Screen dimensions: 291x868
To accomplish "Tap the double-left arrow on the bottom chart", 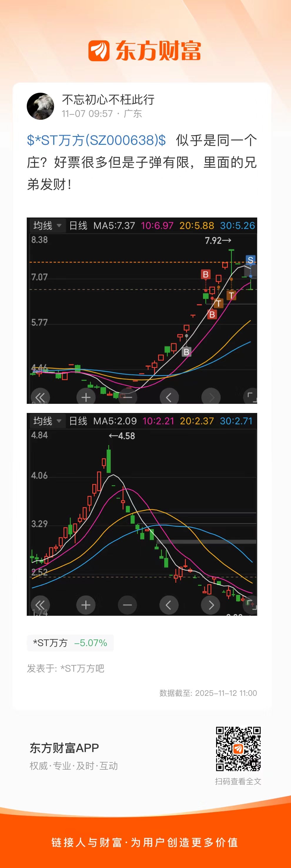I will point(40,605).
